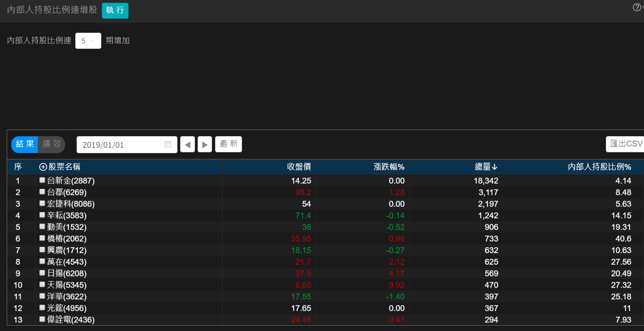Open the period count dropdown showing 5
The width and height of the screenshot is (644, 331).
point(88,41)
